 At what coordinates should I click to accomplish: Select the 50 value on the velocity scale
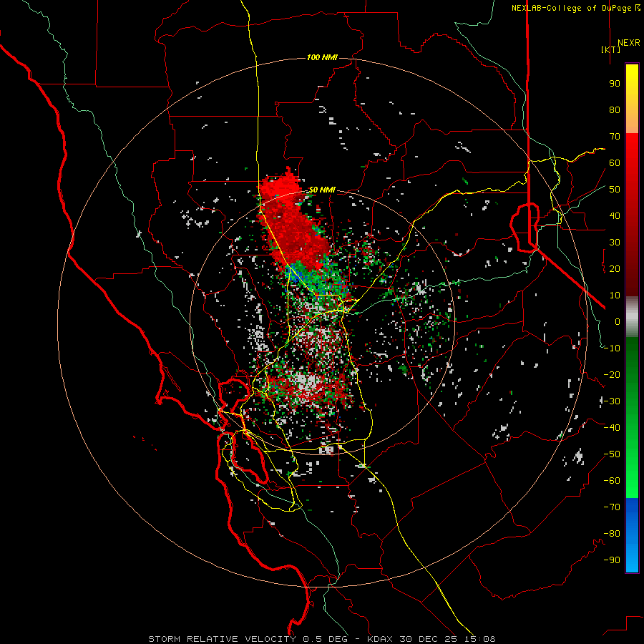pos(615,190)
